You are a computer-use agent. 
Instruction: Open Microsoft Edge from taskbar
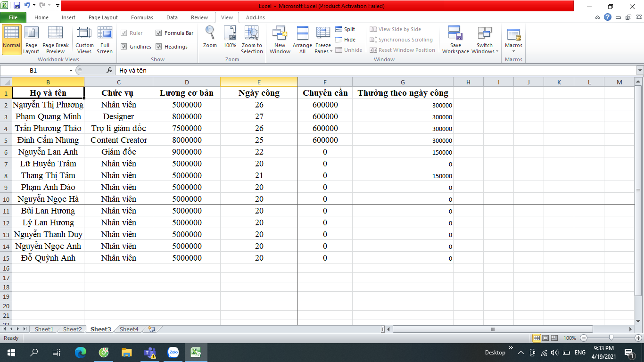pyautogui.click(x=81, y=352)
